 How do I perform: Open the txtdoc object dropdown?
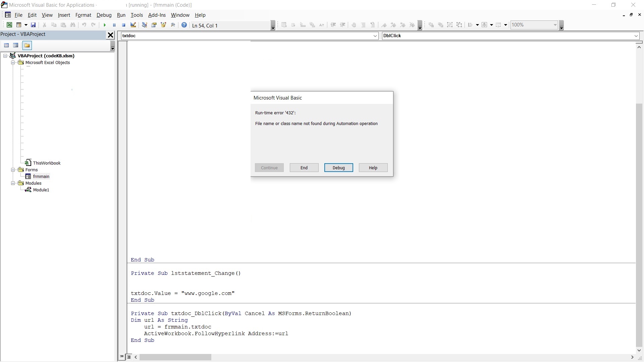[x=375, y=36]
